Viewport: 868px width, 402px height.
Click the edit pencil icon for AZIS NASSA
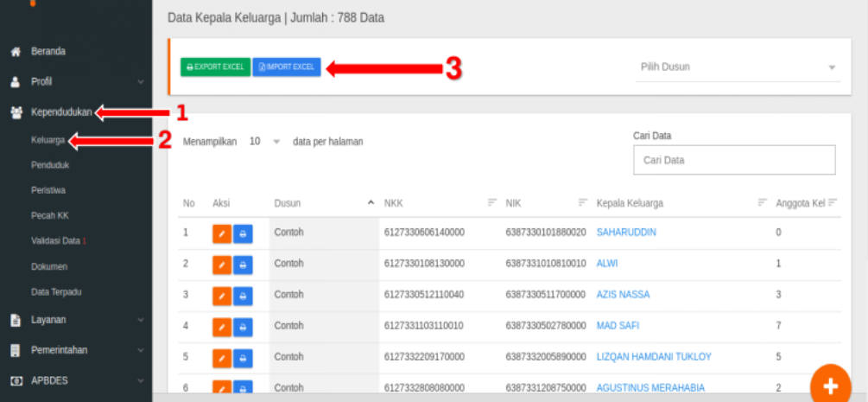[221, 296]
